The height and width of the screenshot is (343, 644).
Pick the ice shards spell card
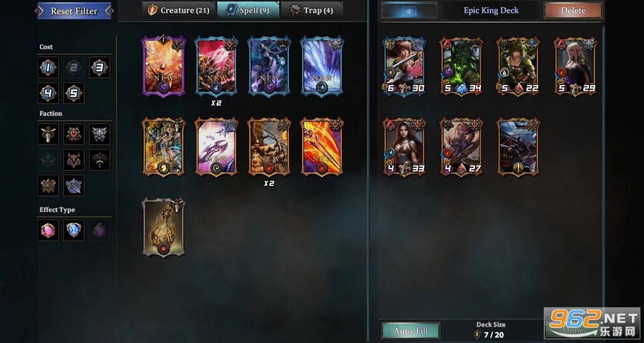click(x=322, y=66)
